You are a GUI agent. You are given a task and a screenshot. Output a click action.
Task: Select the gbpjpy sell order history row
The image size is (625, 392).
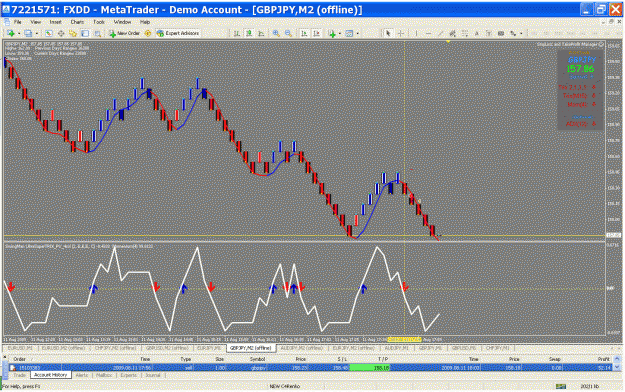311,368
